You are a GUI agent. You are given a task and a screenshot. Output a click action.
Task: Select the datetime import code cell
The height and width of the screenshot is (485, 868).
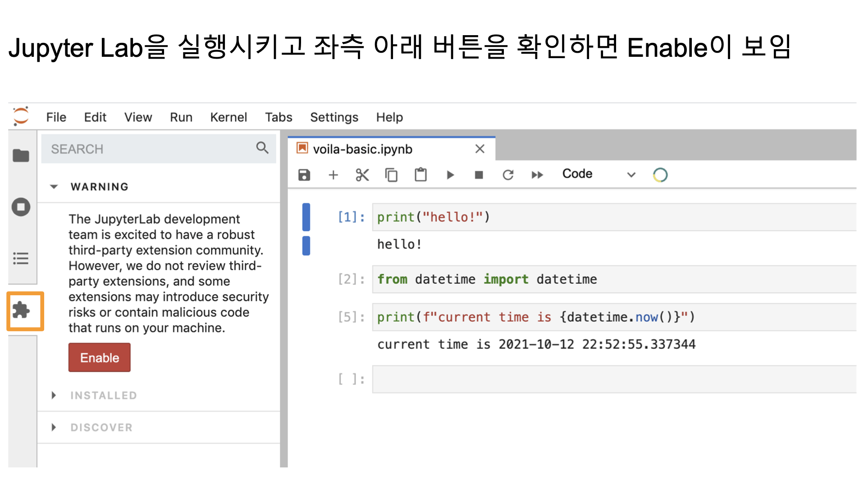(614, 279)
